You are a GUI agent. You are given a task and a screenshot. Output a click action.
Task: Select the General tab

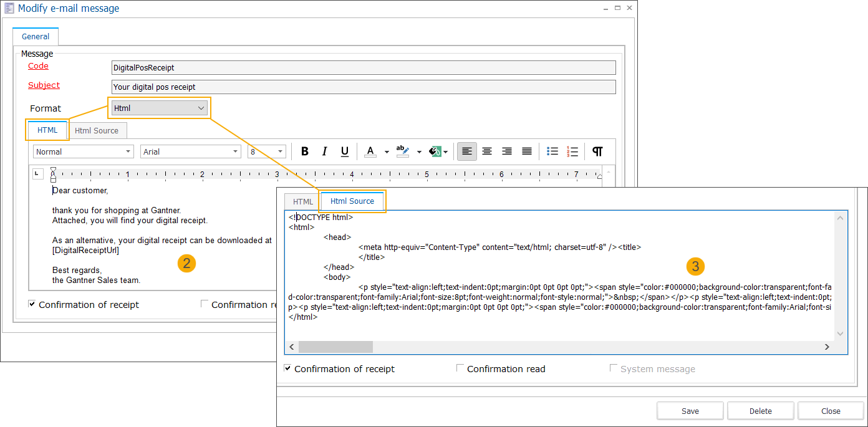[x=35, y=36]
